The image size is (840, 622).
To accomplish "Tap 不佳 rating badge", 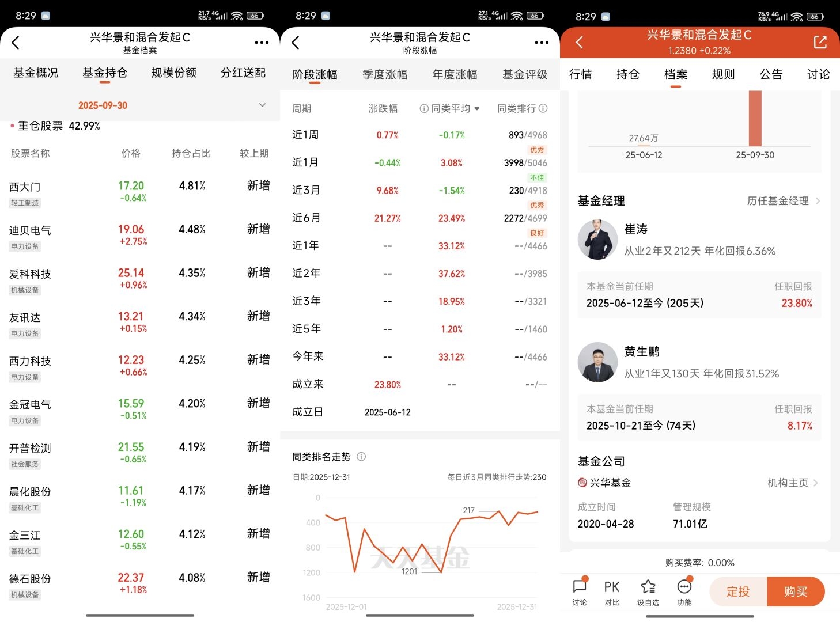I will pos(537,177).
